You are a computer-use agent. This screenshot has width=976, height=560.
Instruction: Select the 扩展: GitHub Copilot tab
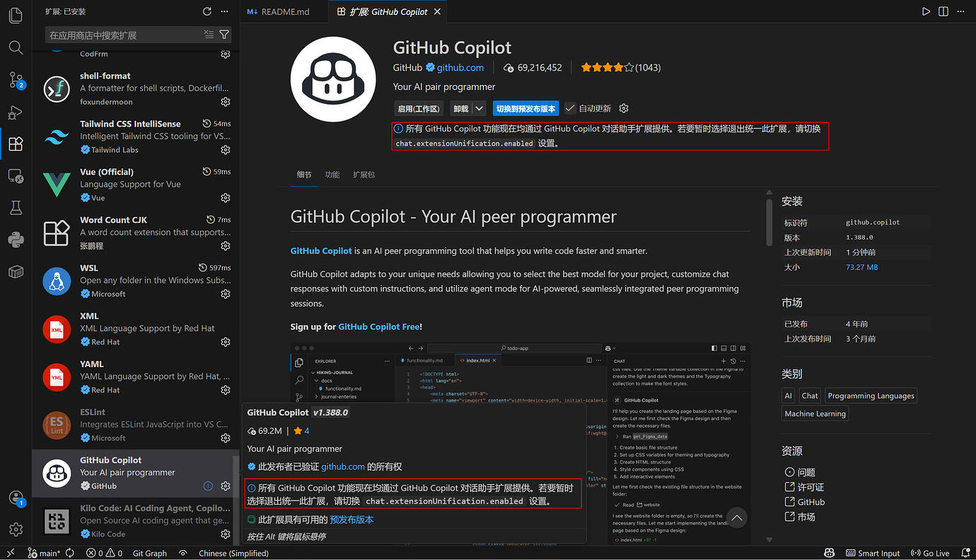click(x=388, y=11)
